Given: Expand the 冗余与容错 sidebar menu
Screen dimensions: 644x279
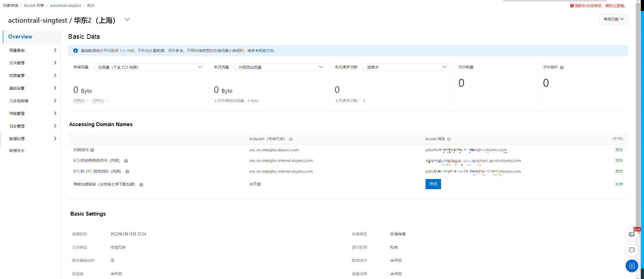Looking at the screenshot, I should [x=32, y=101].
